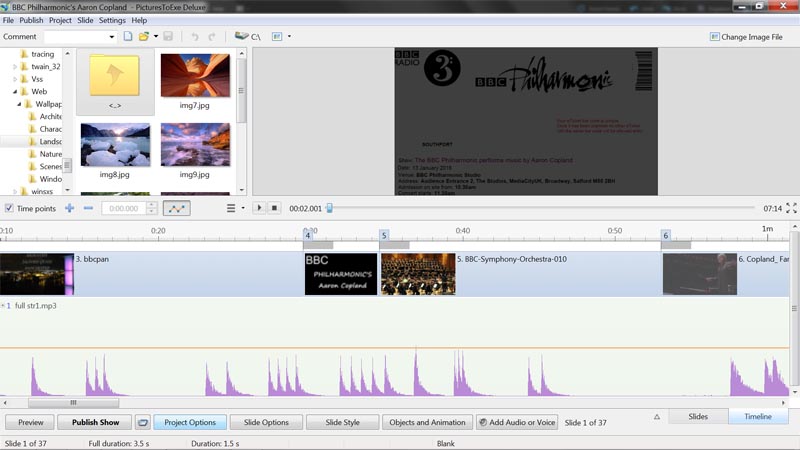This screenshot has width=800, height=450.
Task: Toggle the Time points checkbox
Action: click(x=9, y=208)
